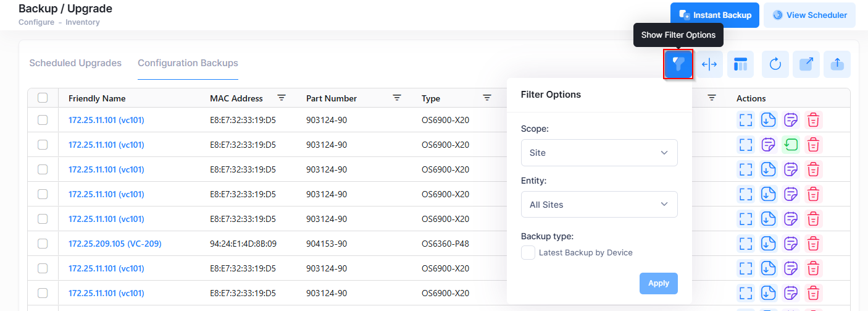
Task: Refresh the backups table
Action: pos(775,64)
